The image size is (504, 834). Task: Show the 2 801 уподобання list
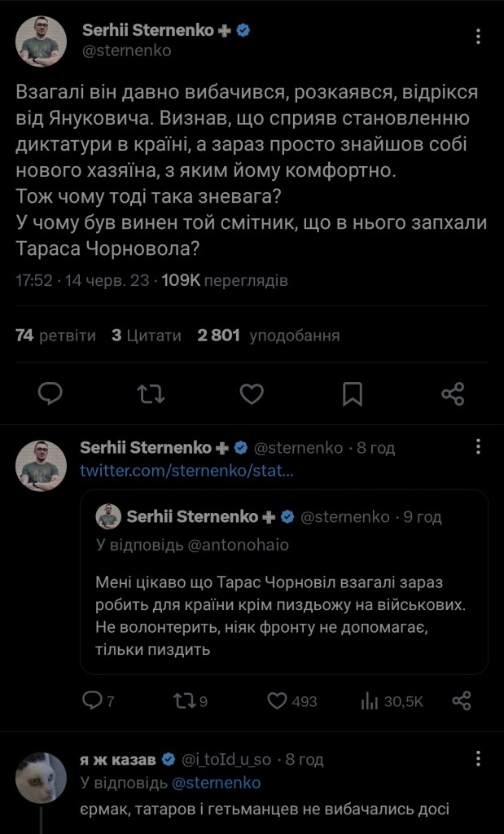tap(268, 336)
